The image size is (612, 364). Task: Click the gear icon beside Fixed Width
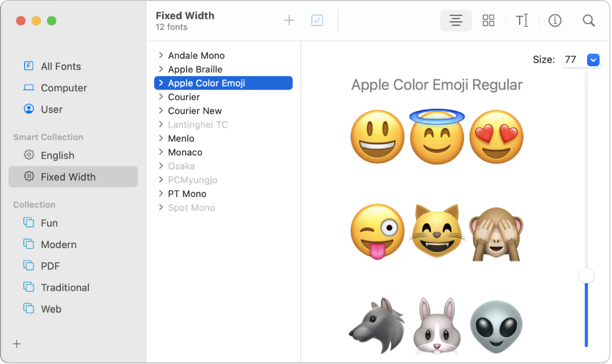pos(29,176)
